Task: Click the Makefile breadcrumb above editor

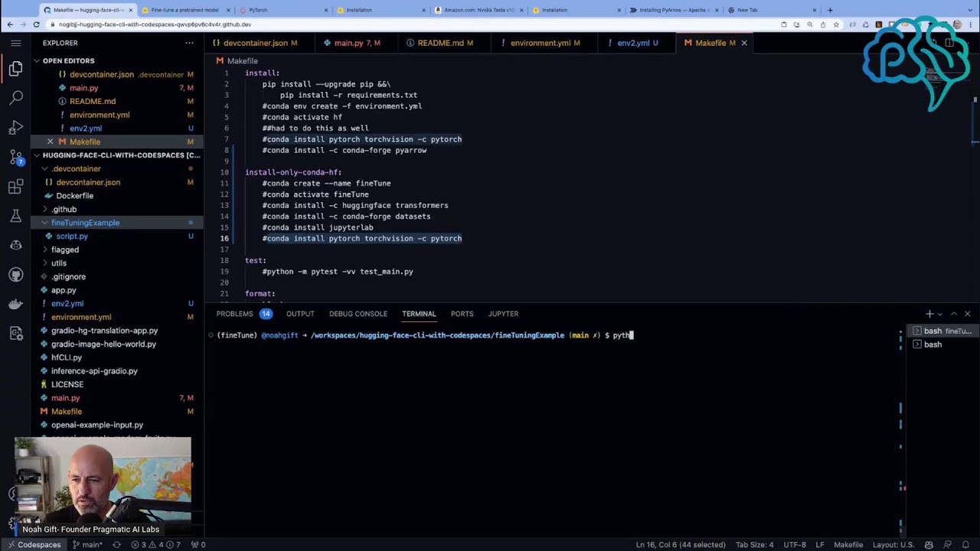Action: [237, 60]
